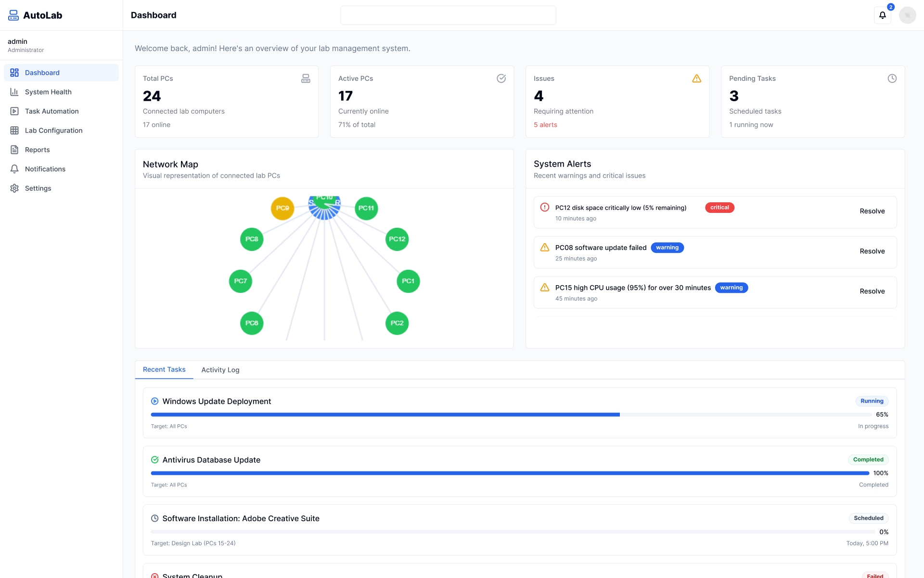Click the Reports icon in the sidebar
The width and height of the screenshot is (924, 578).
[x=14, y=149]
